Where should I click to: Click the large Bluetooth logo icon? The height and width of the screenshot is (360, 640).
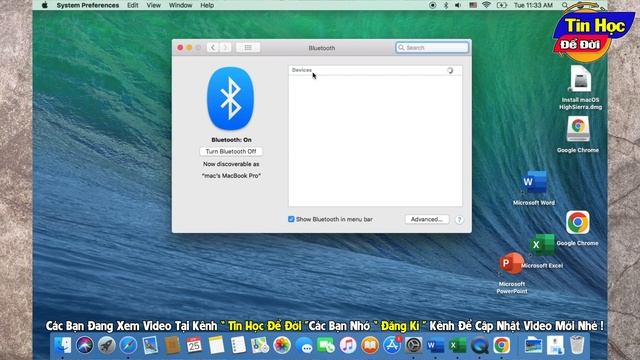pyautogui.click(x=231, y=98)
